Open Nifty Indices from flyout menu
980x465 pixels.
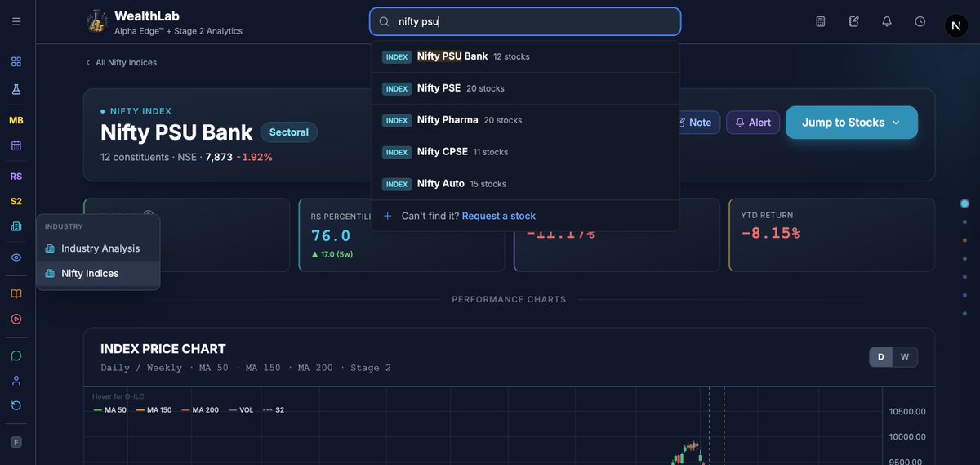(98, 274)
